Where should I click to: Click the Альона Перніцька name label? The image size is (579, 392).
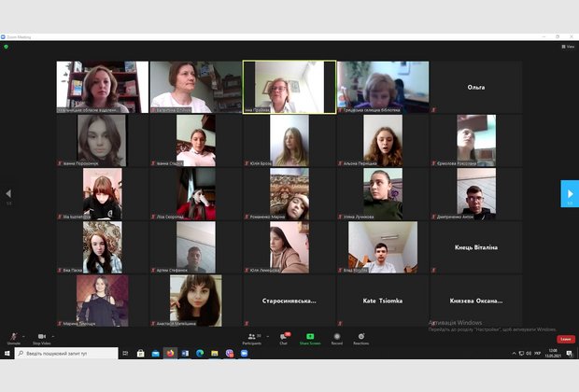360,163
